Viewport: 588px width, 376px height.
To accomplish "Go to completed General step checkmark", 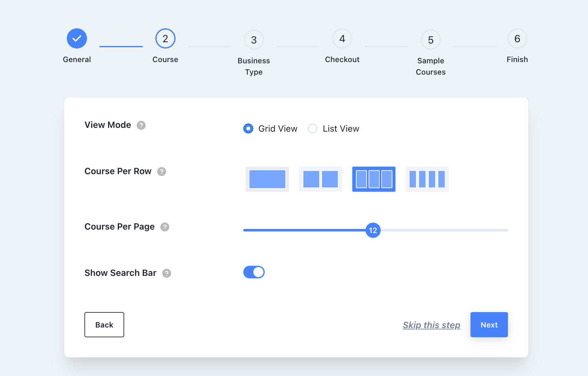I will pos(77,38).
